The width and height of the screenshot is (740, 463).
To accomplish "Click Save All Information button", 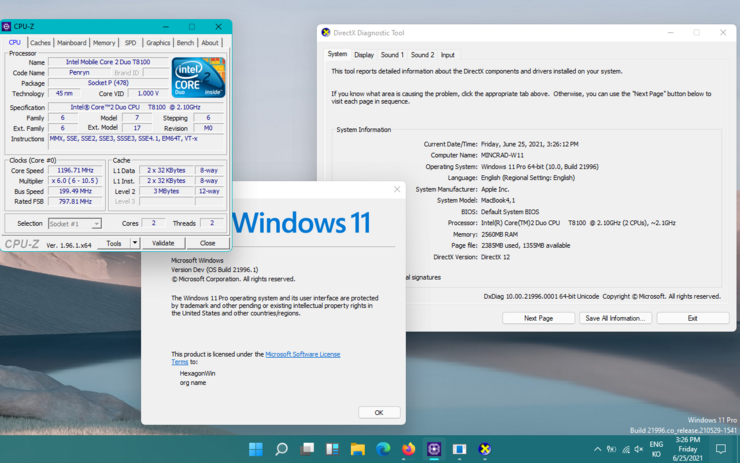I will tap(616, 318).
